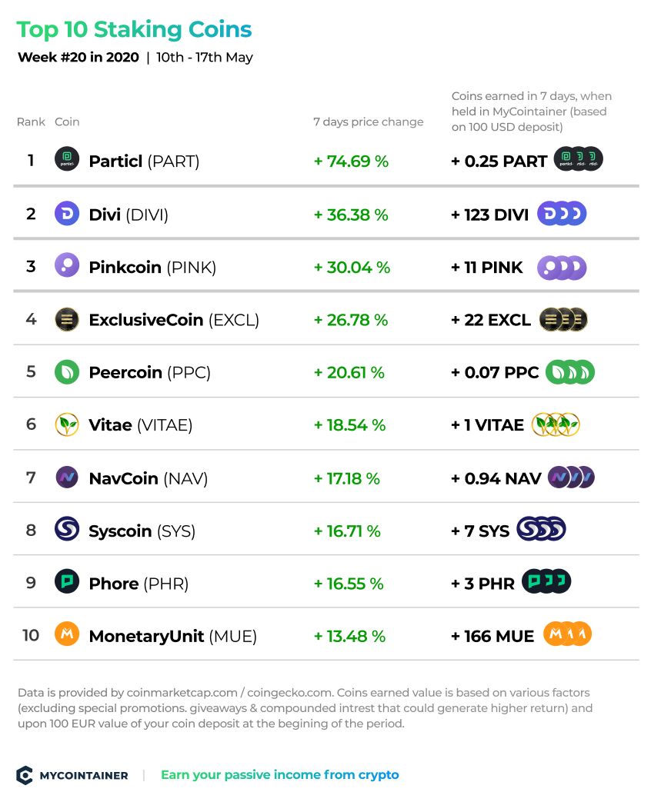Click the Particl coin logo in rank 1

(67, 159)
